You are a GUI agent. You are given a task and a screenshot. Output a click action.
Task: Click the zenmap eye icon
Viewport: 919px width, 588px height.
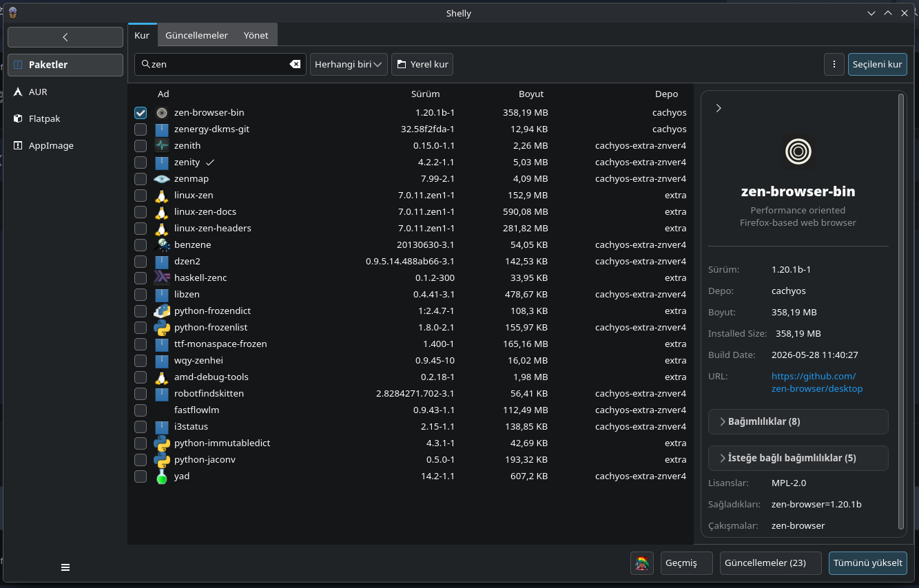click(162, 178)
